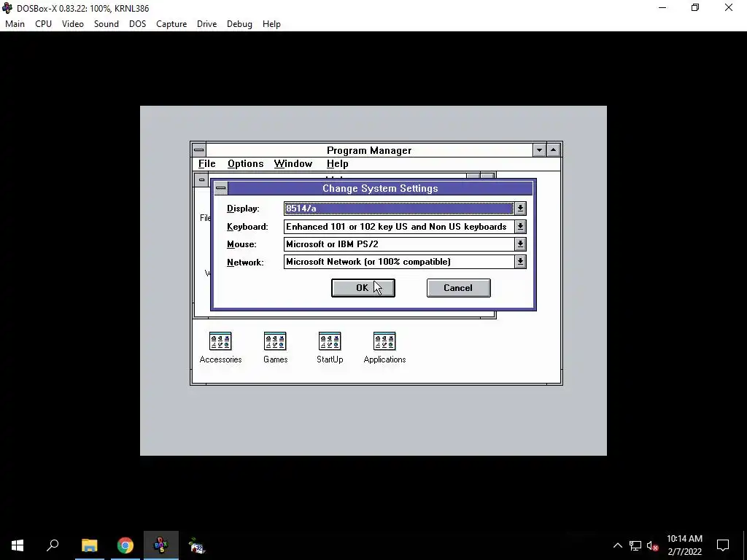
Task: Expand the Display dropdown arrow
Action: pyautogui.click(x=520, y=208)
